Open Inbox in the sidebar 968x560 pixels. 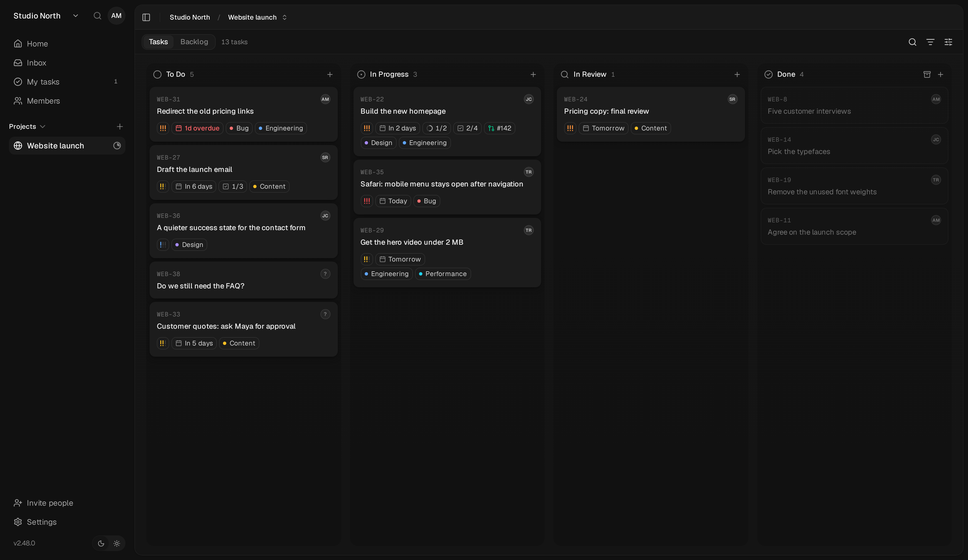tap(67, 63)
